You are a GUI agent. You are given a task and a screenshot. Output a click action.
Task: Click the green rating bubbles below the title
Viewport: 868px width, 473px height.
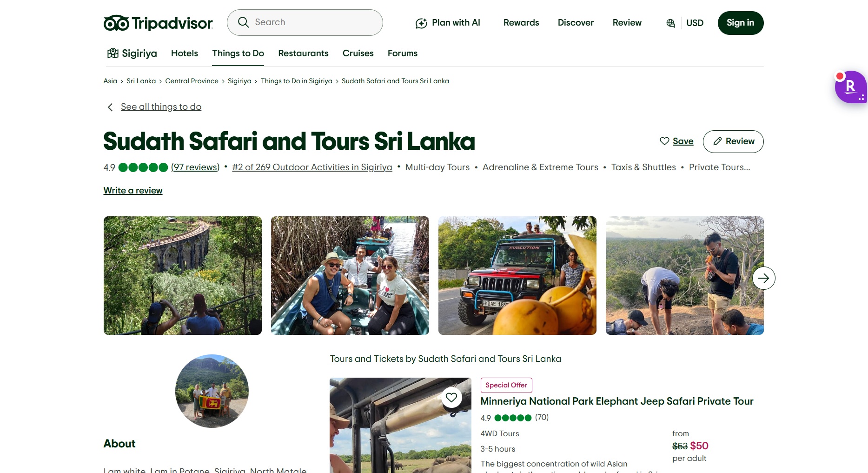click(144, 167)
